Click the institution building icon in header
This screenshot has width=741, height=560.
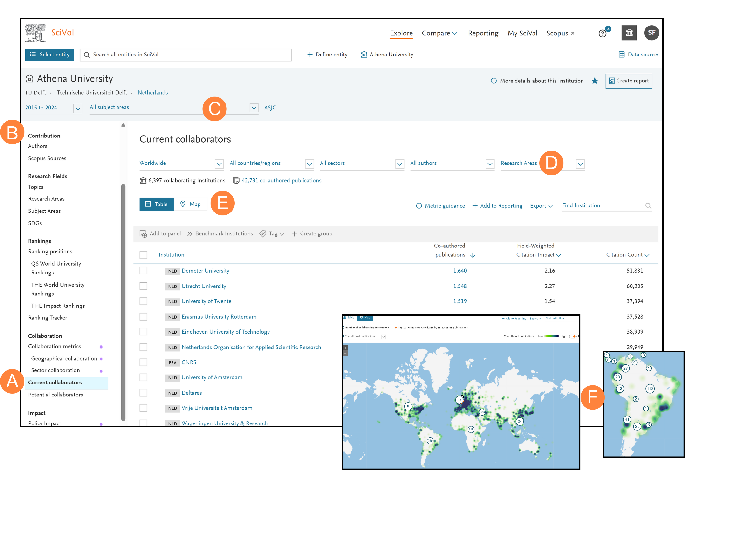pyautogui.click(x=629, y=33)
